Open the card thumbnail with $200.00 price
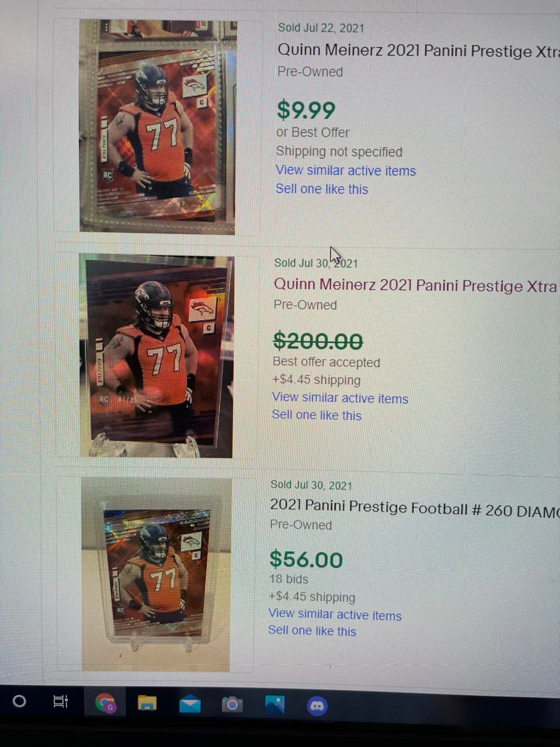This screenshot has height=747, width=560. pyautogui.click(x=156, y=356)
